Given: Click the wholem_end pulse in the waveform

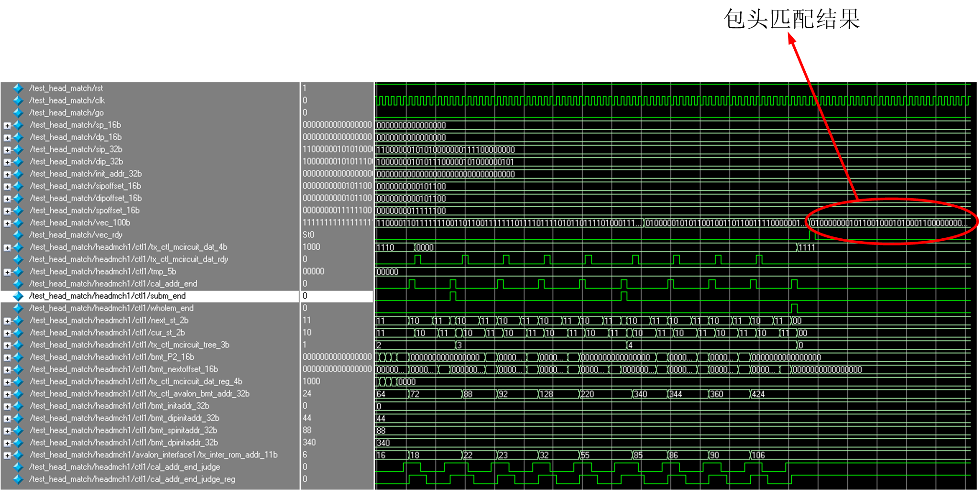Looking at the screenshot, I should pos(794,308).
